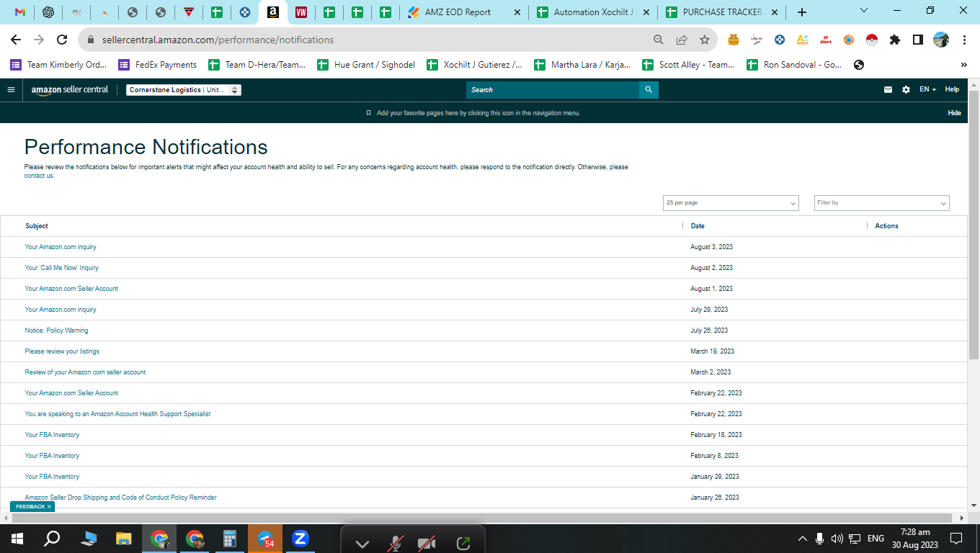Open the Windows notification center icon

956,539
